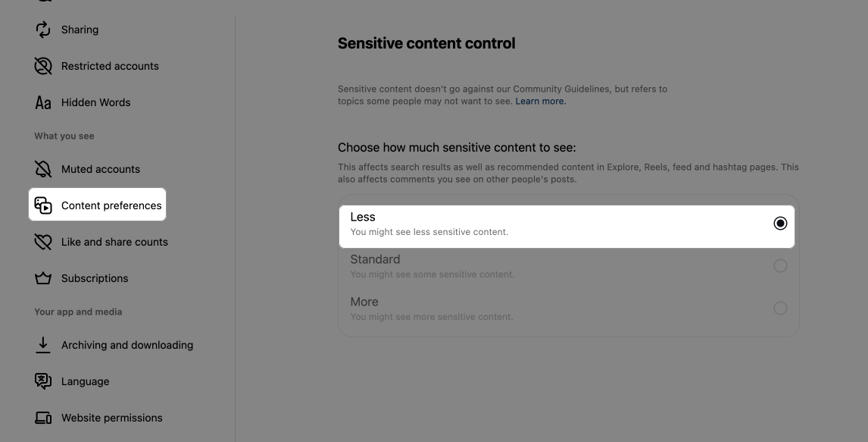This screenshot has width=868, height=442.
Task: Go to Like and share counts settings
Action: (x=114, y=242)
